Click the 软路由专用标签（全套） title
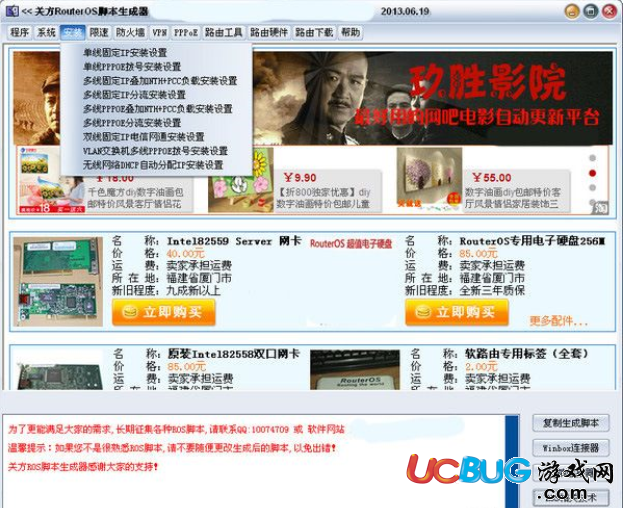Viewport: 623px width, 508px height. tap(527, 353)
